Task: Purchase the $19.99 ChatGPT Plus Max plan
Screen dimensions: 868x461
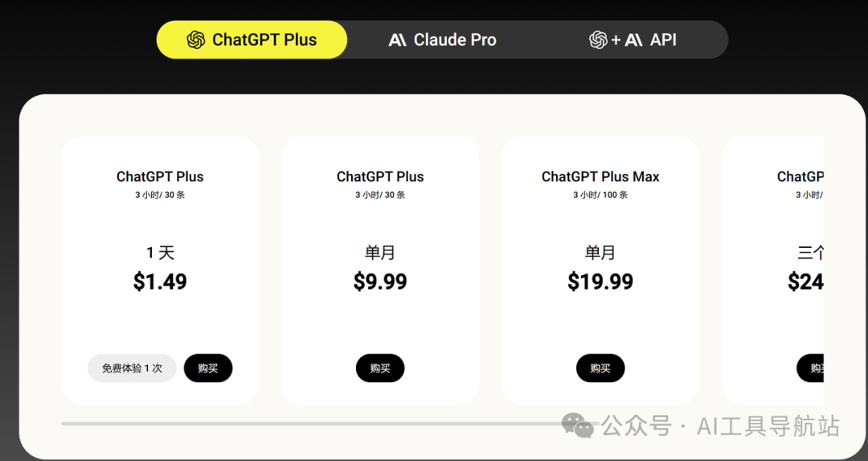Action: [x=600, y=368]
